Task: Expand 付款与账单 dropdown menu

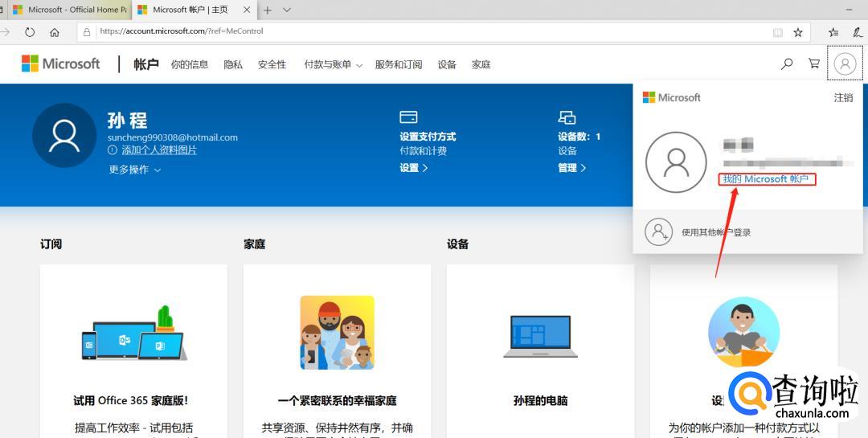Action: 334,65
